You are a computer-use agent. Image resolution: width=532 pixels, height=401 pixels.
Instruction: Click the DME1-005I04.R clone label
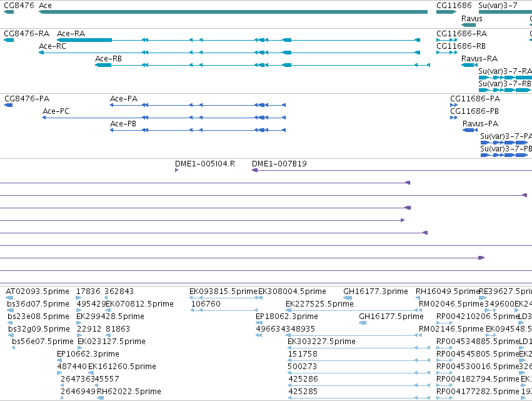(x=205, y=164)
